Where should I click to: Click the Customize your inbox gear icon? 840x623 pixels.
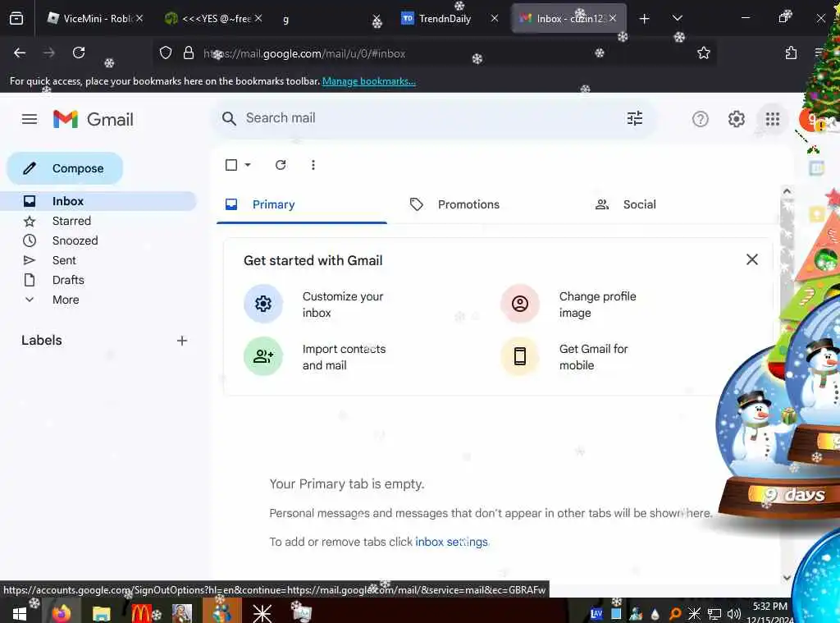[263, 304]
